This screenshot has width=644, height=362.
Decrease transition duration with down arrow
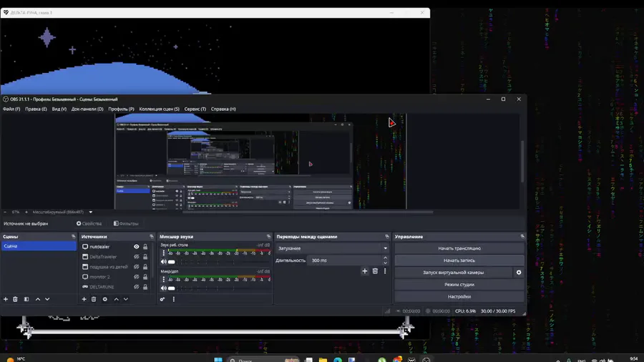(x=385, y=263)
